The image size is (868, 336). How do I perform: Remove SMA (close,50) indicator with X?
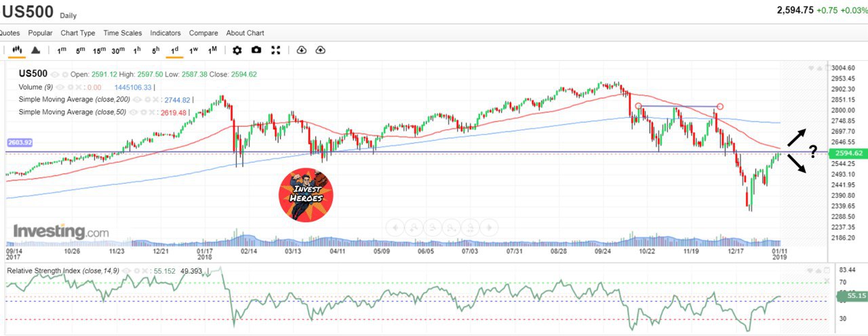[x=152, y=112]
